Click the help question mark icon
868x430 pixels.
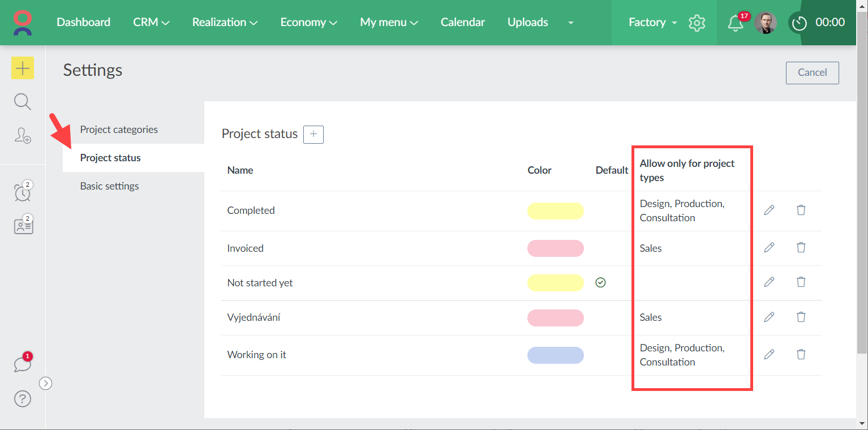click(23, 399)
